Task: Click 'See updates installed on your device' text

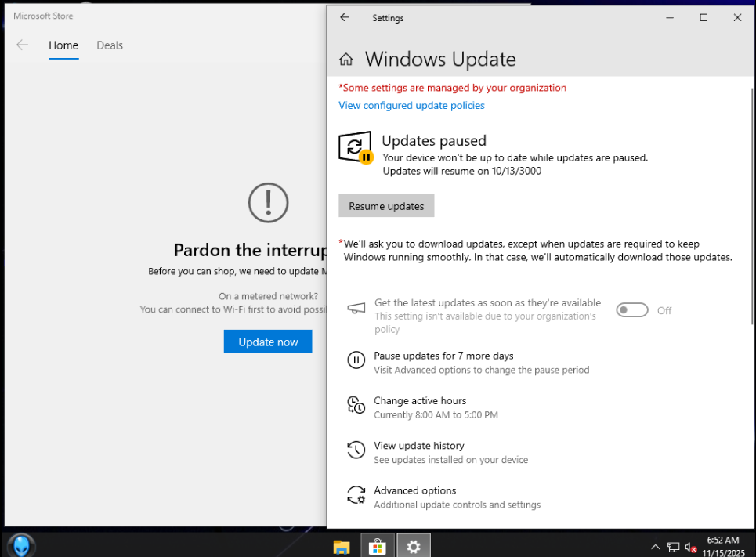Action: (450, 460)
